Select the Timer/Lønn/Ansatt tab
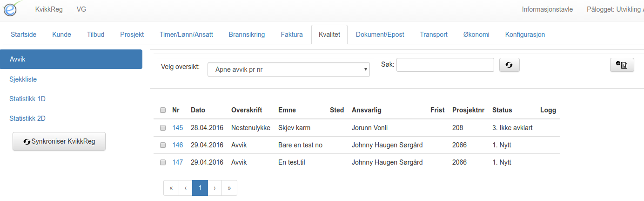The image size is (644, 201). 186,35
